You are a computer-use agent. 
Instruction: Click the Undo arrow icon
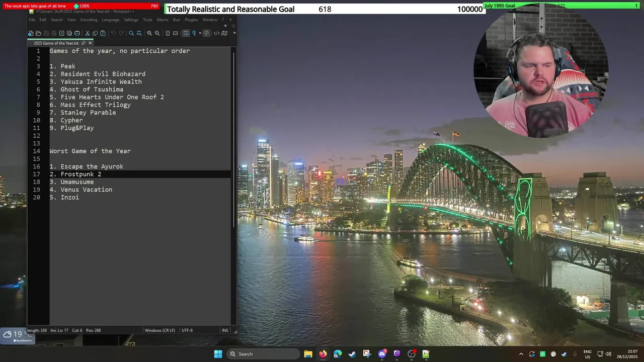click(x=113, y=33)
